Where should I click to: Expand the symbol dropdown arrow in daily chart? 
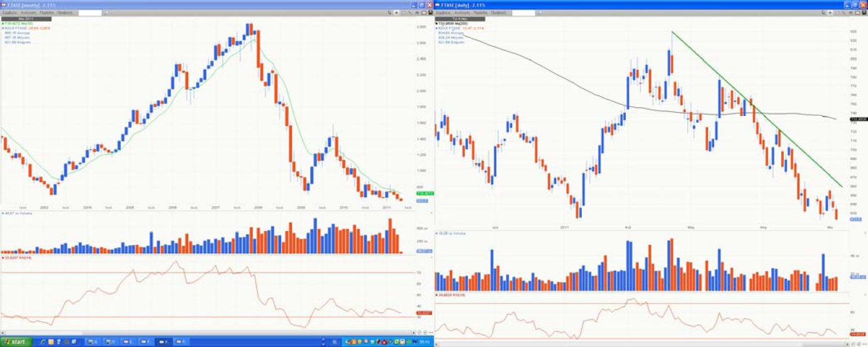(x=539, y=13)
